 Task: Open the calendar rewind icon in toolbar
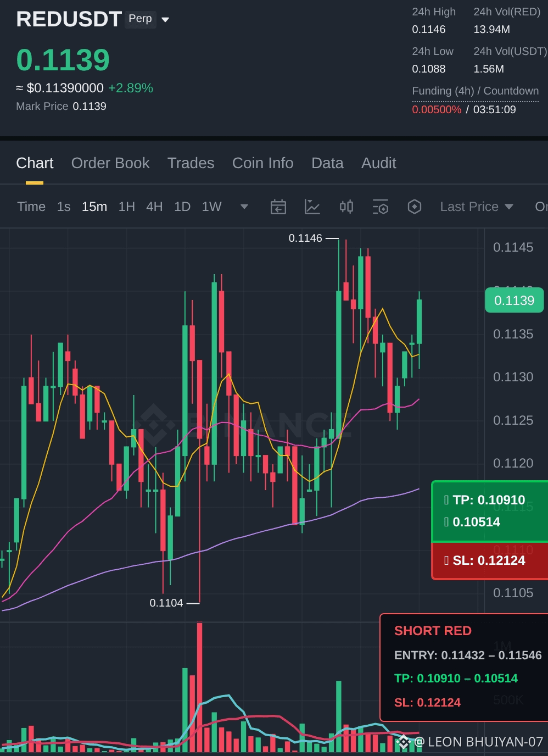pos(278,207)
